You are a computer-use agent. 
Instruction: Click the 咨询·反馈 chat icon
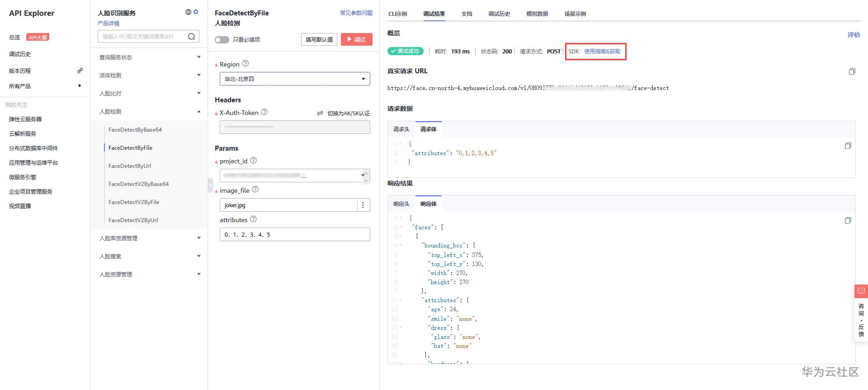click(861, 291)
